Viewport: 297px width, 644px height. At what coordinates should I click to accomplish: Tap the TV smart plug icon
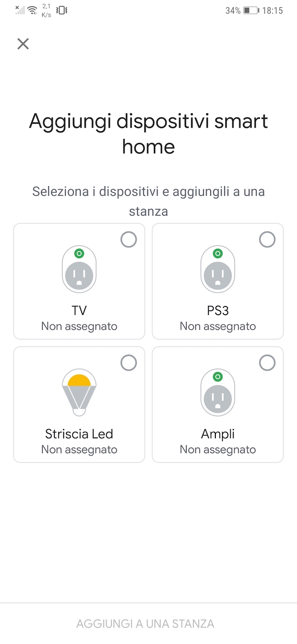(x=79, y=269)
